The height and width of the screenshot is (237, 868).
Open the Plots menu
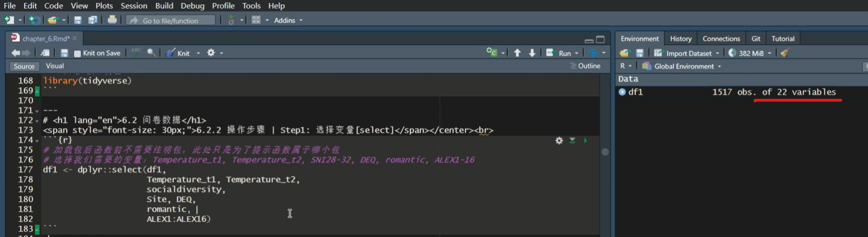[104, 5]
